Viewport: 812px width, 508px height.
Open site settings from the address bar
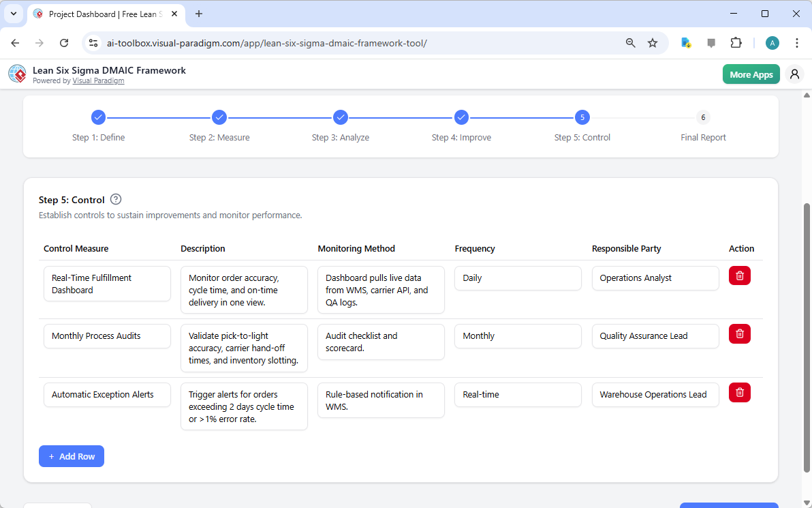pyautogui.click(x=93, y=42)
